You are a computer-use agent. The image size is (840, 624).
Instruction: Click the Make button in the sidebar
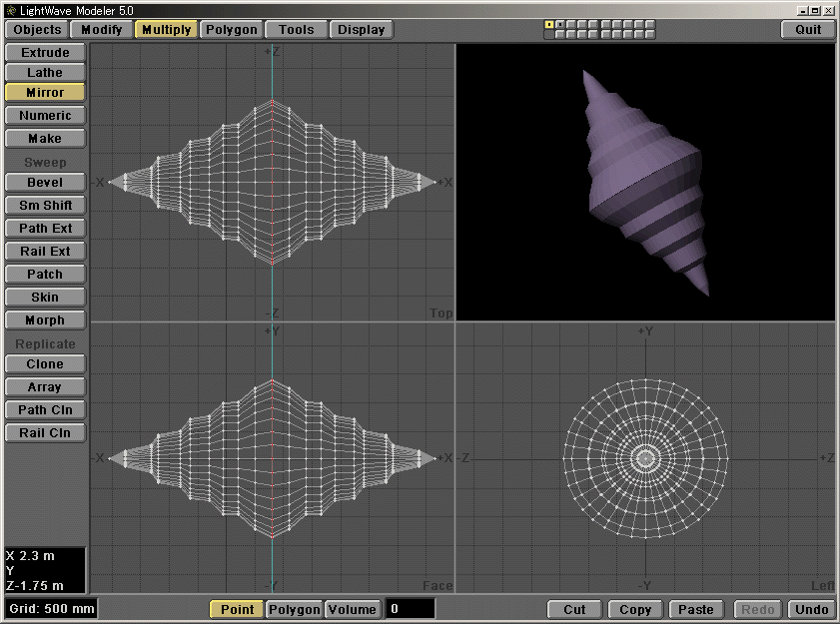click(x=44, y=138)
